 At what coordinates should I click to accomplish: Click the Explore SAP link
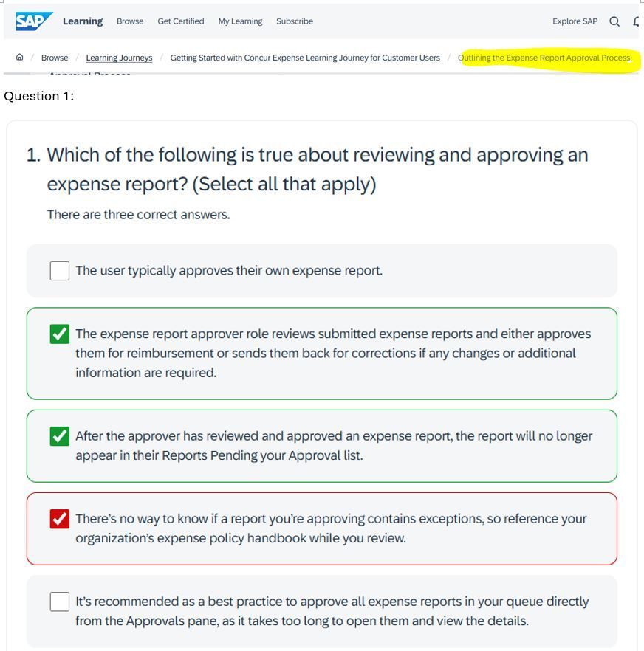(575, 21)
